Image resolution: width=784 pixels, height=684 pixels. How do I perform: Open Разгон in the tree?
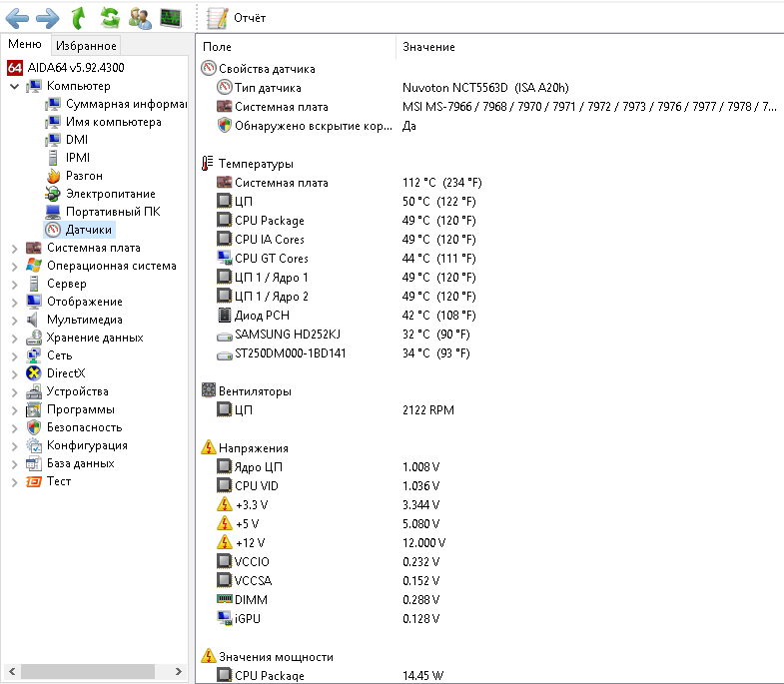click(x=84, y=176)
